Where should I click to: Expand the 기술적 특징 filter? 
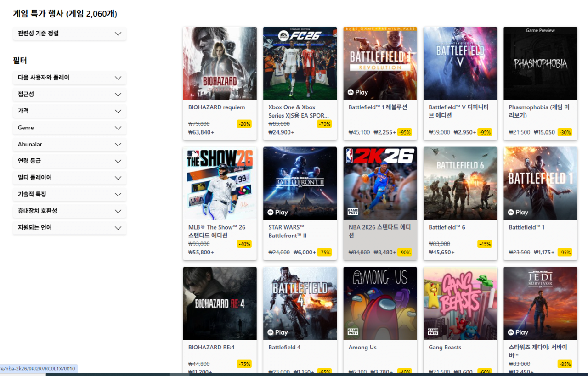click(x=70, y=194)
